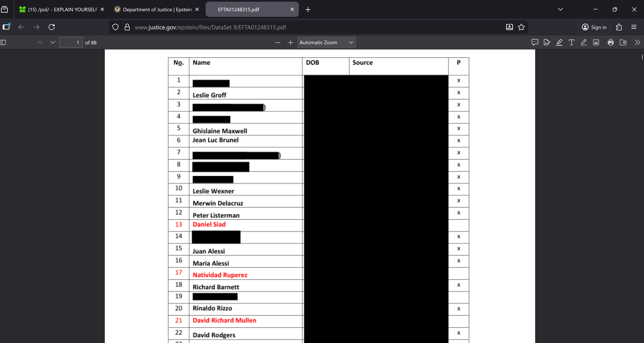This screenshot has width=644, height=343.
Task: Click the page number input field
Action: [x=71, y=43]
